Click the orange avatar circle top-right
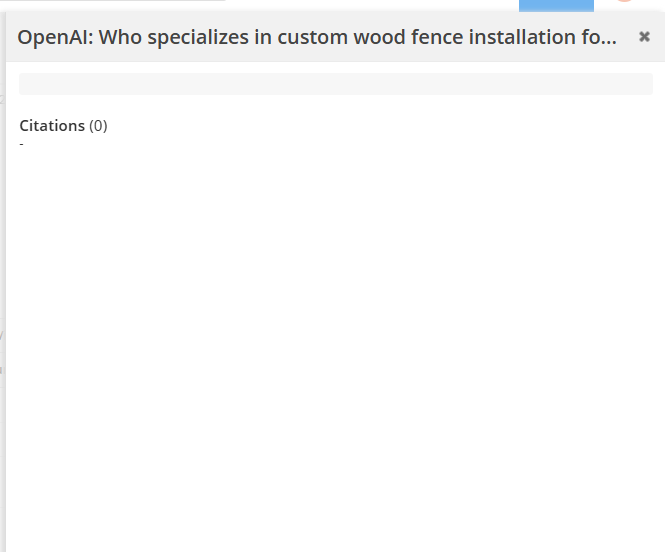Viewport: 665px width, 552px height. [x=624, y=2]
